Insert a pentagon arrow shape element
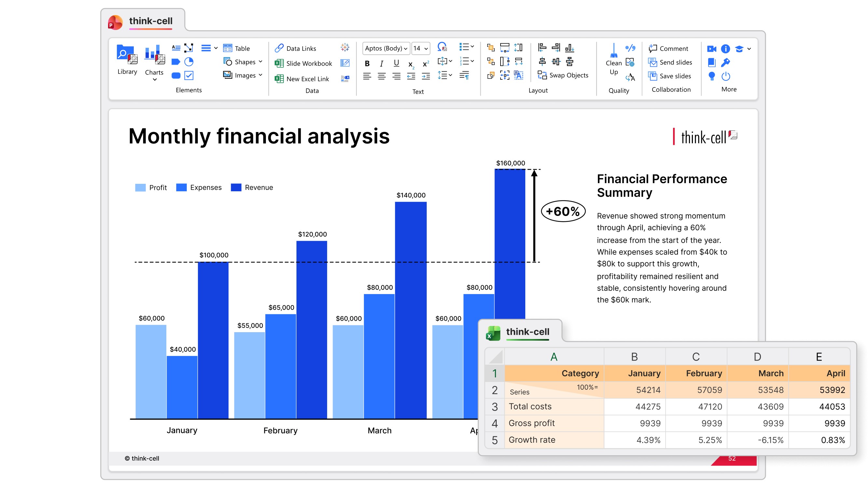Viewport: 868px width, 488px height. (175, 61)
